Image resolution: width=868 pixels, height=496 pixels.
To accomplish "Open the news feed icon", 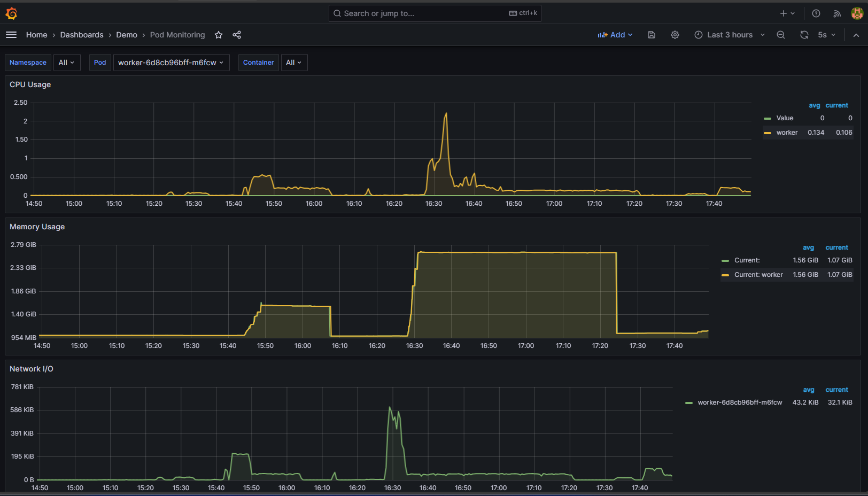I will click(837, 13).
